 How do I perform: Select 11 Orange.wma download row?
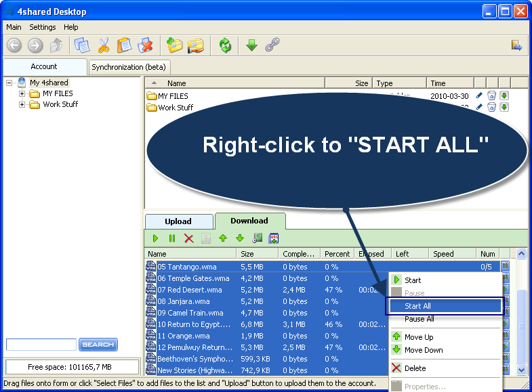point(267,336)
